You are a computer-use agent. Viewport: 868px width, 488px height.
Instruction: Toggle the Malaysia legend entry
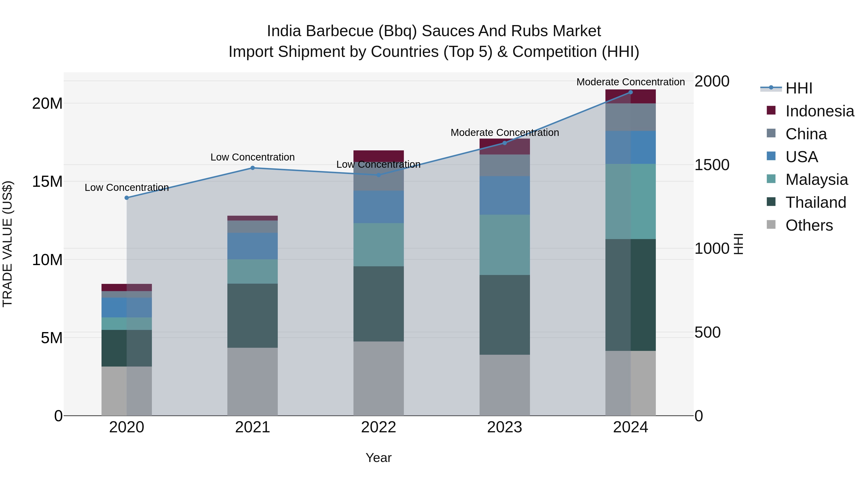pyautogui.click(x=807, y=179)
